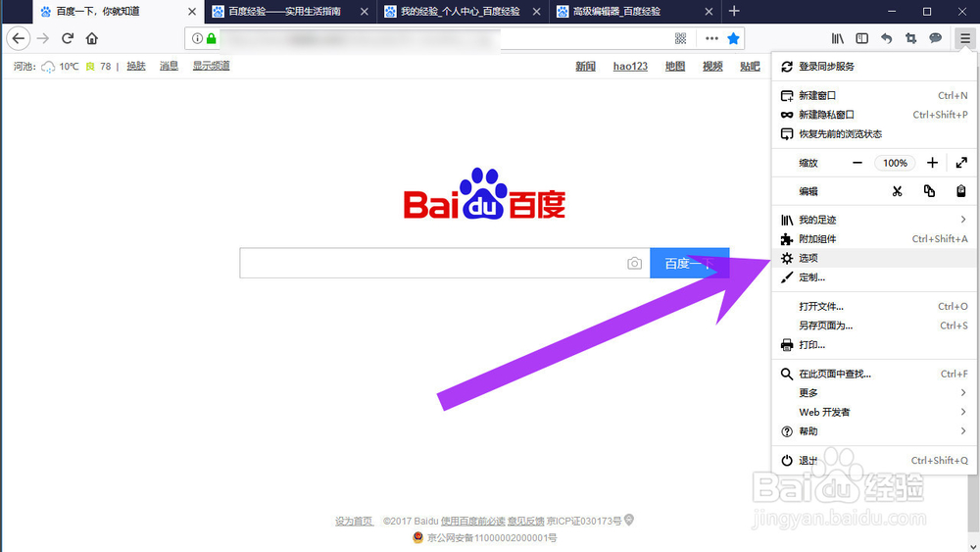Zoom out with the minus button
The width and height of the screenshot is (980, 552).
(x=857, y=163)
